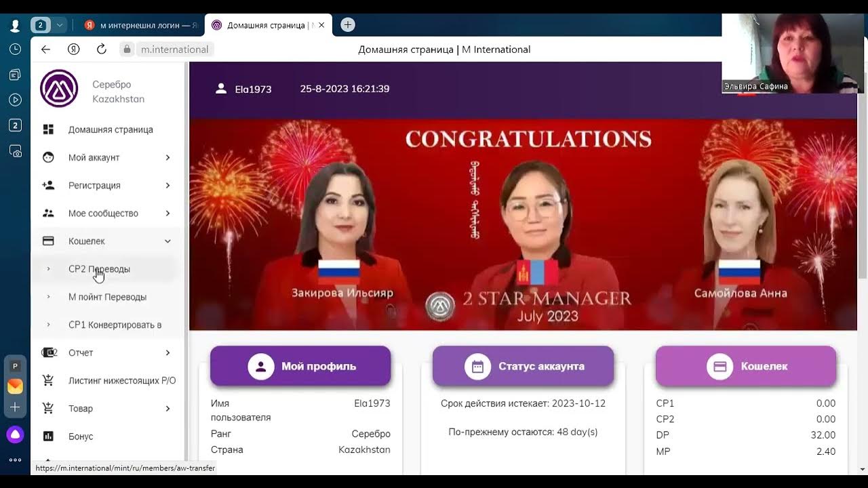Expand the Отчет chevron
The height and width of the screenshot is (488, 868).
(x=167, y=352)
